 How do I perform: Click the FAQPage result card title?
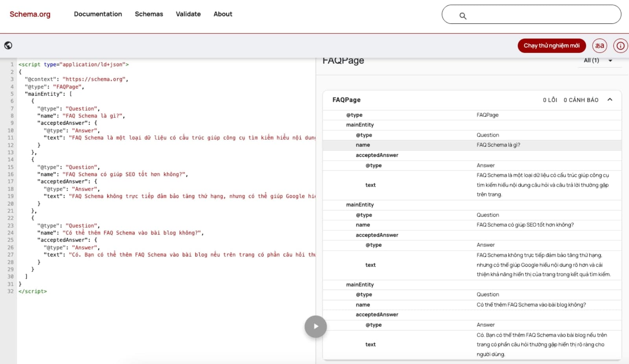(346, 100)
